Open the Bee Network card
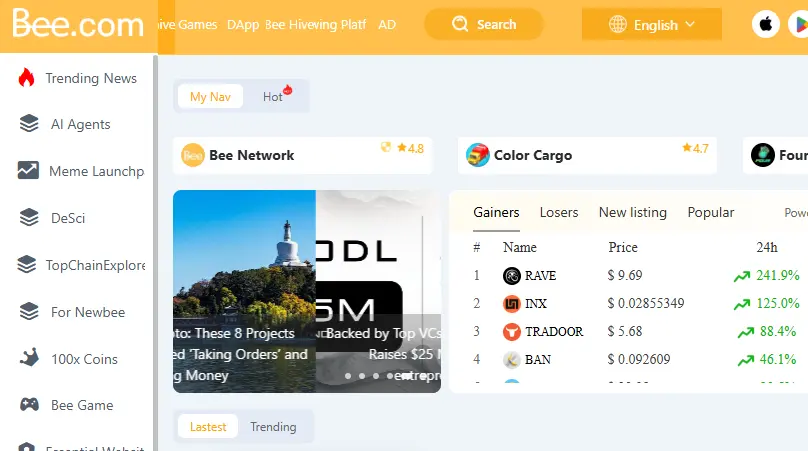Viewport: 808px width, 451px height. tap(302, 155)
